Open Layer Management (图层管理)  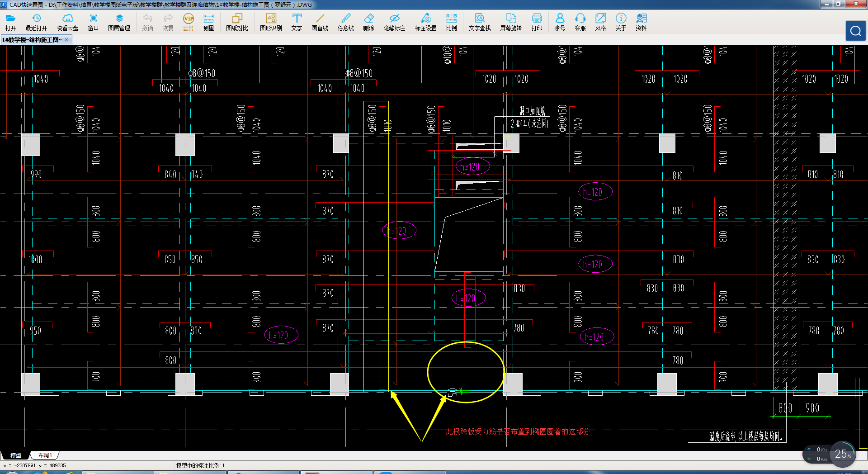click(119, 22)
